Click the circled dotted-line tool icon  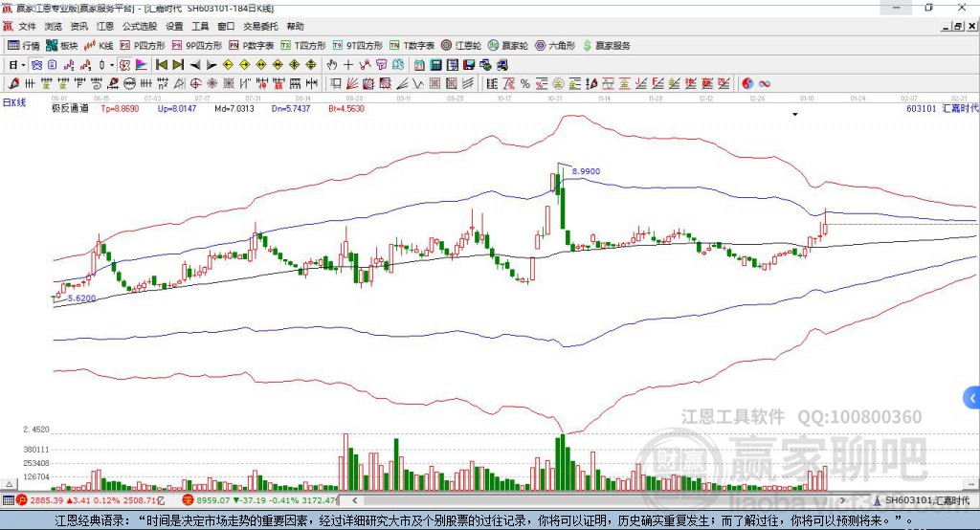pyautogui.click(x=129, y=84)
